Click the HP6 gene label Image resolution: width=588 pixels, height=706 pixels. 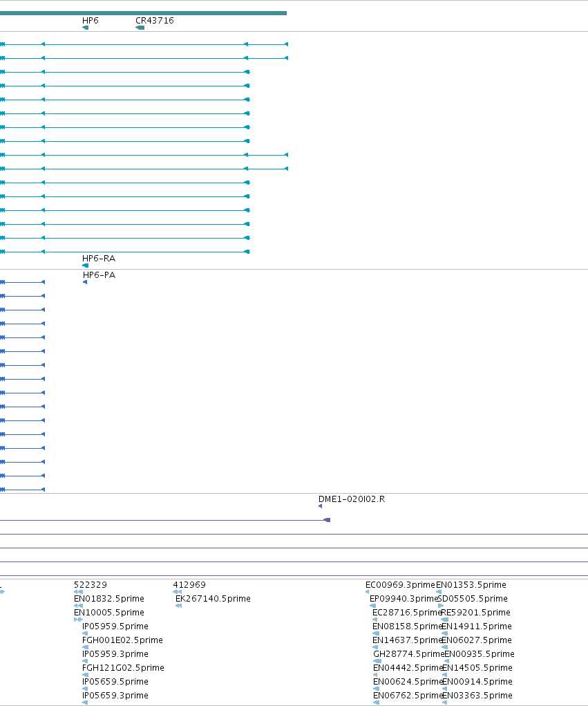[x=90, y=21]
